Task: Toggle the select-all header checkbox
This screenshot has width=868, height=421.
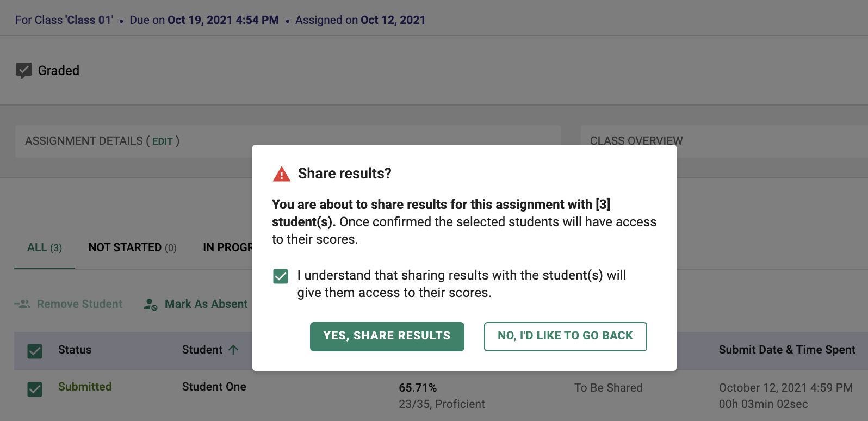Action: (x=35, y=351)
